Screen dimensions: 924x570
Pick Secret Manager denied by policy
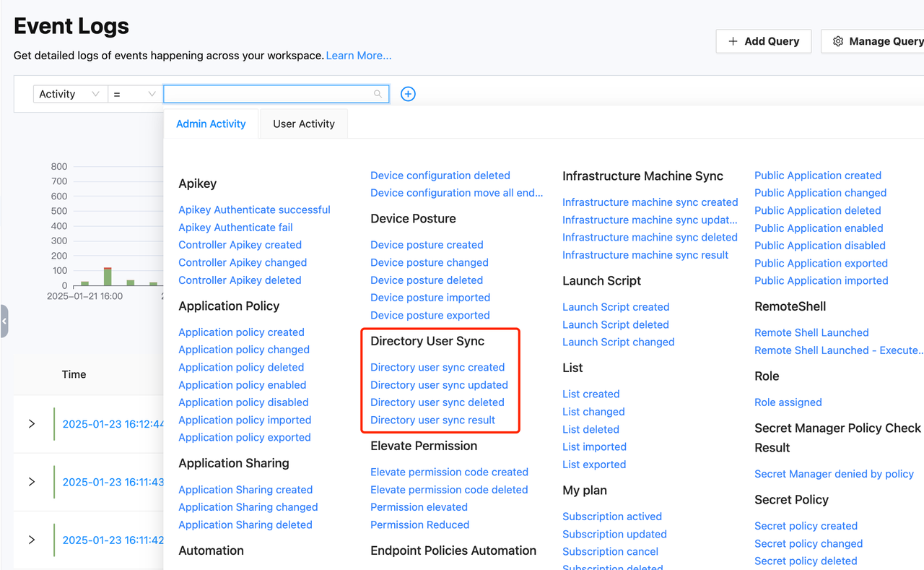click(834, 474)
